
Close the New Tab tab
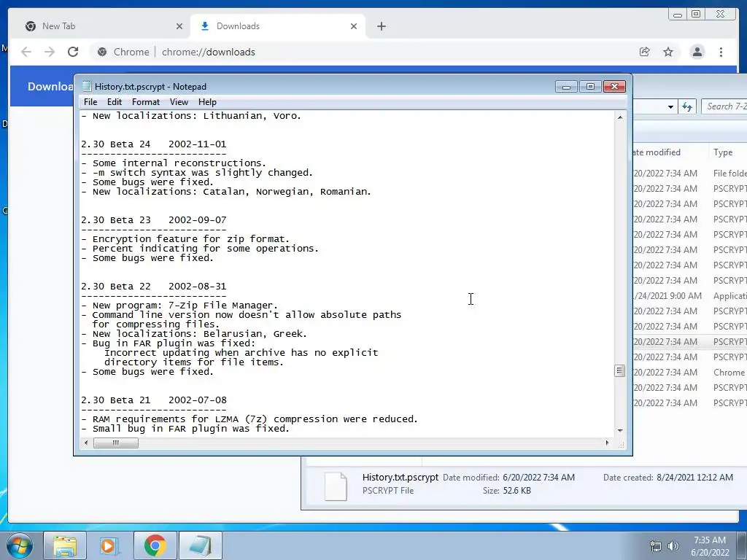[179, 26]
